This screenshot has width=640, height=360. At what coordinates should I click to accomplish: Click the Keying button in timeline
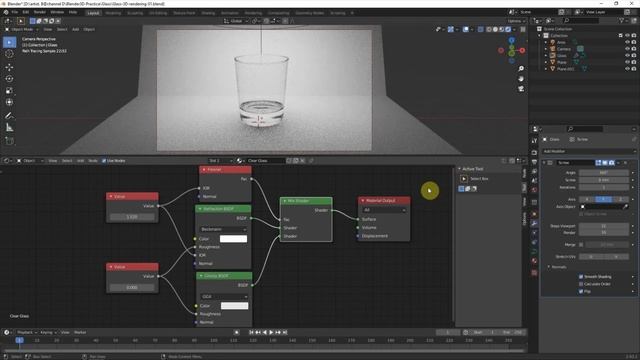click(48, 332)
